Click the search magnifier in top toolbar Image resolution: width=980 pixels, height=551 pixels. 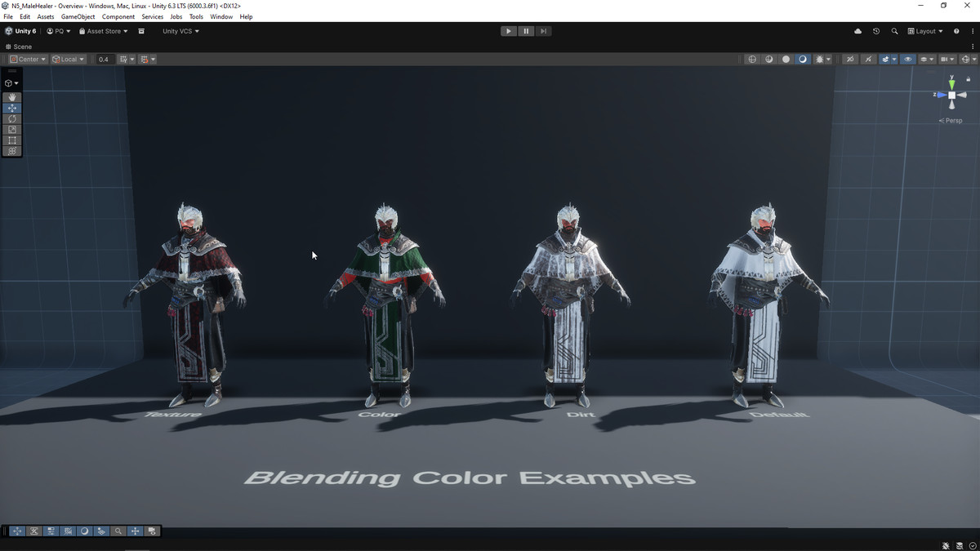(894, 31)
